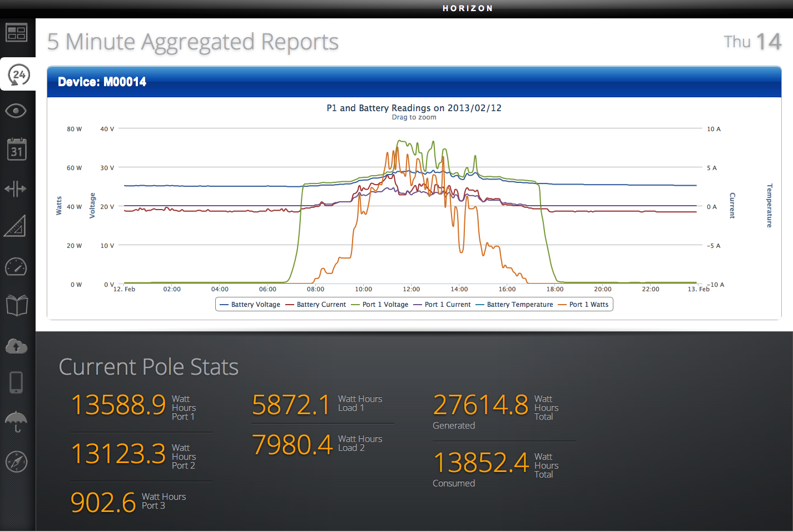793x532 pixels.
Task: Open the triangle ruler measurement icon
Action: click(x=15, y=226)
